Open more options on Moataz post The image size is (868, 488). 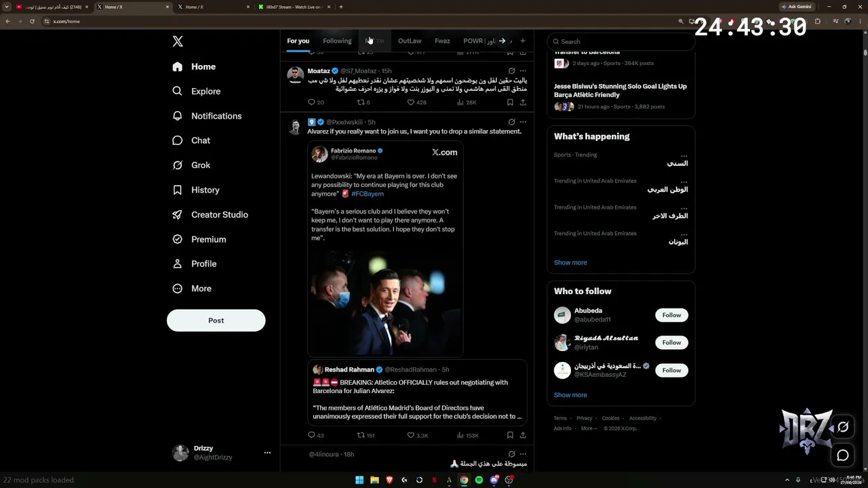[523, 70]
